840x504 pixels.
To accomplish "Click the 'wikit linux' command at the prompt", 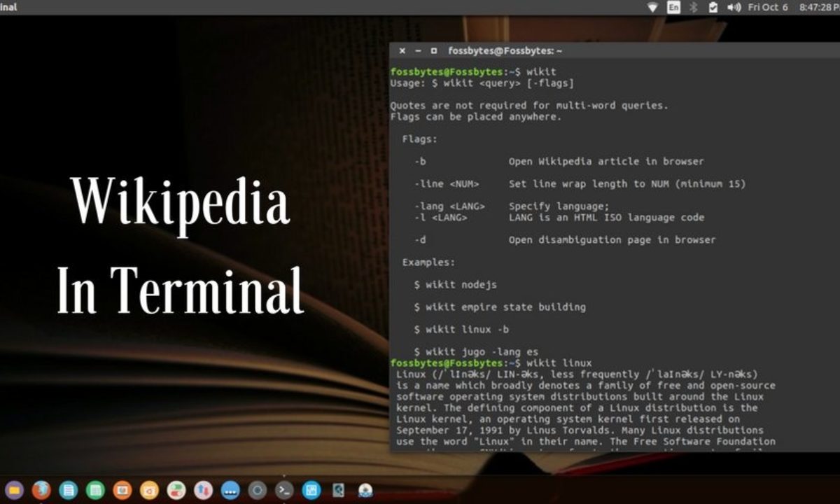I will point(559,363).
